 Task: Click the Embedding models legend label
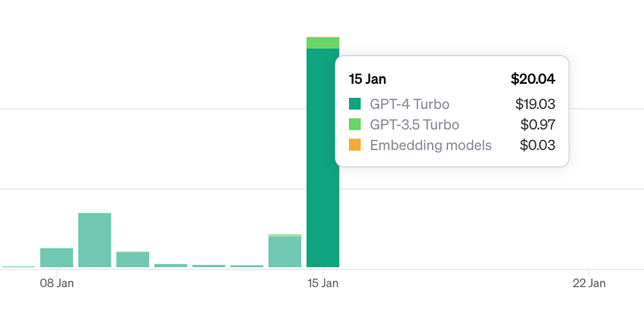(x=431, y=145)
